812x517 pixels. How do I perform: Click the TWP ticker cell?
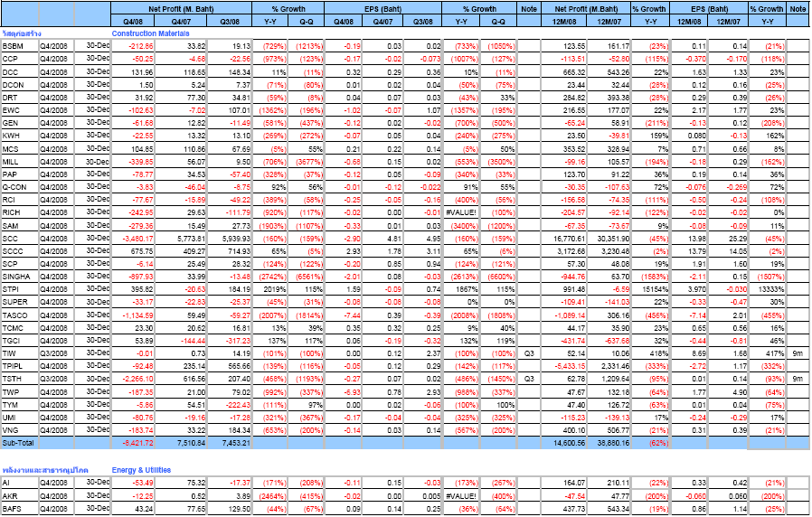click(x=20, y=392)
